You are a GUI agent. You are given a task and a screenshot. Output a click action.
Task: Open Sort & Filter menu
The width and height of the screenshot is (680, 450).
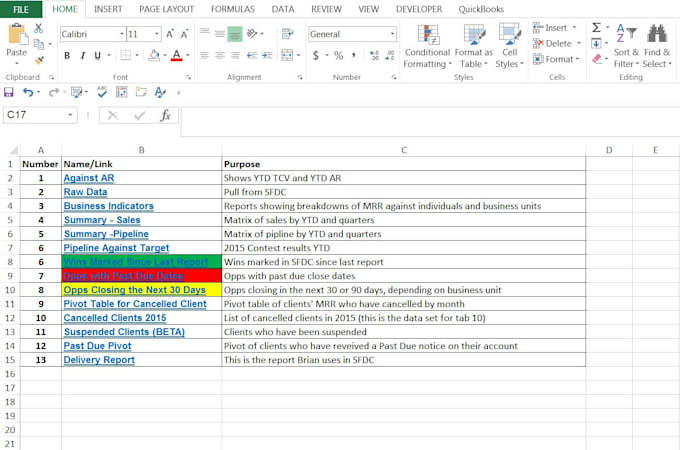tap(626, 46)
